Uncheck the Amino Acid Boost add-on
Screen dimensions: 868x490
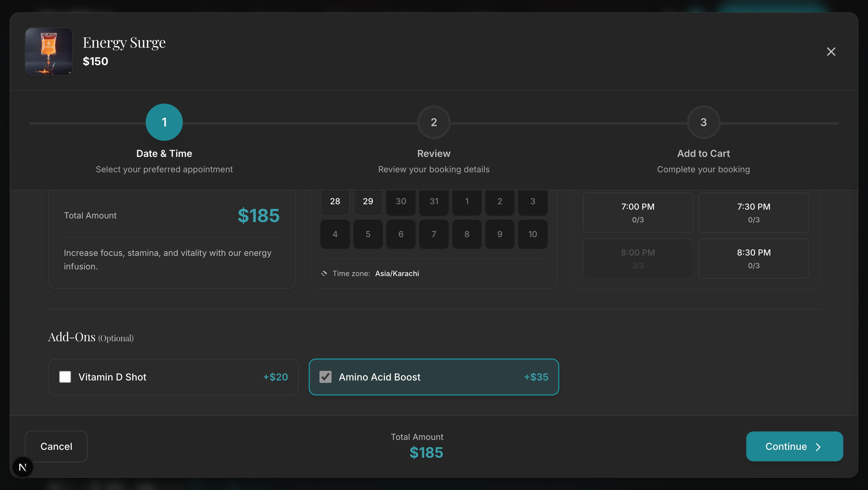click(325, 377)
